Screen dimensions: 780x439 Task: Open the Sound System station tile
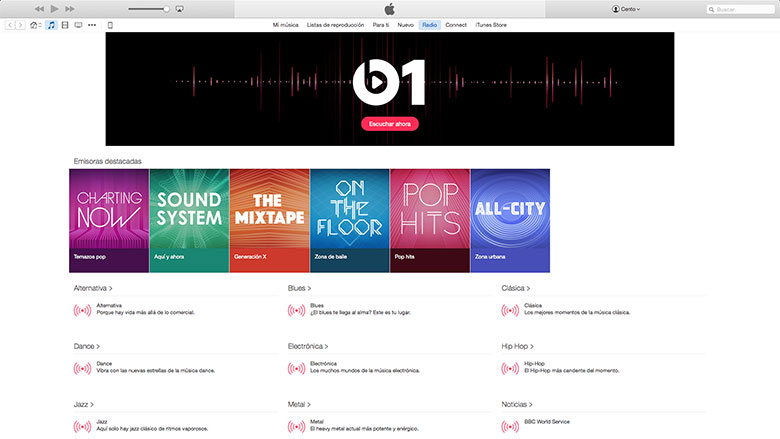click(x=189, y=221)
